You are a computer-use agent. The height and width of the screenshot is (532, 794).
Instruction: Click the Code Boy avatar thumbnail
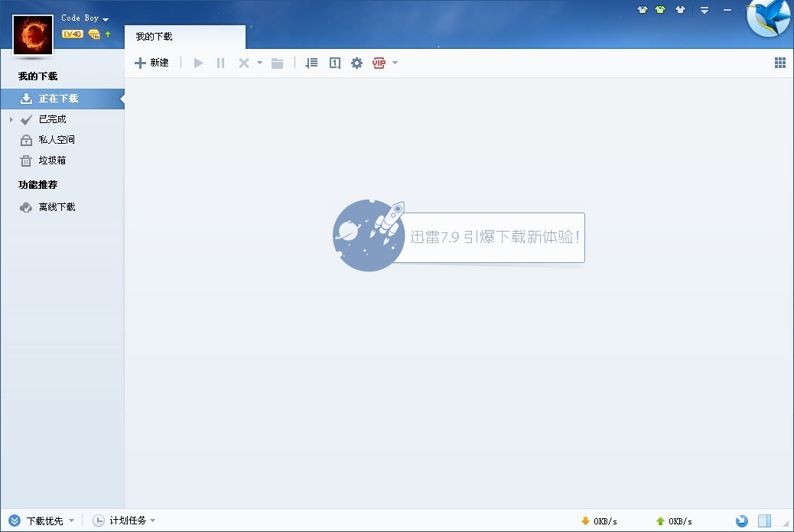(x=32, y=34)
